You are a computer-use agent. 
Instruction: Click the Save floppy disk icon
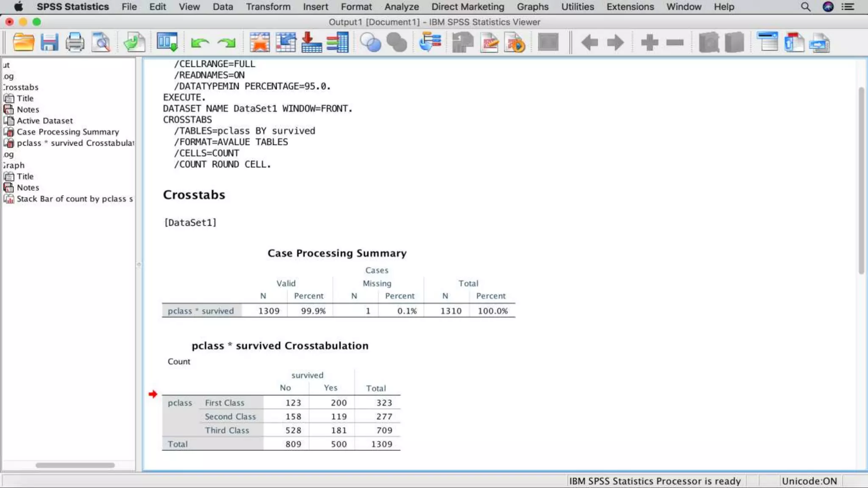[49, 42]
